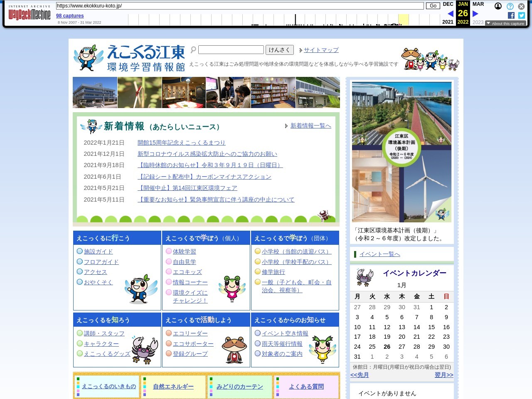Open 自然エネルギー banner
532x399 pixels.
click(x=173, y=387)
